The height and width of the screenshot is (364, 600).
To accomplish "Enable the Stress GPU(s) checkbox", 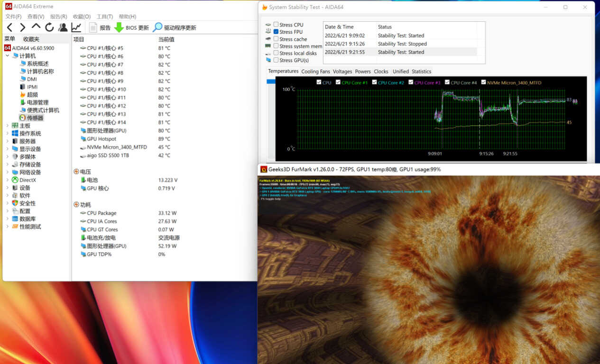I will (276, 60).
